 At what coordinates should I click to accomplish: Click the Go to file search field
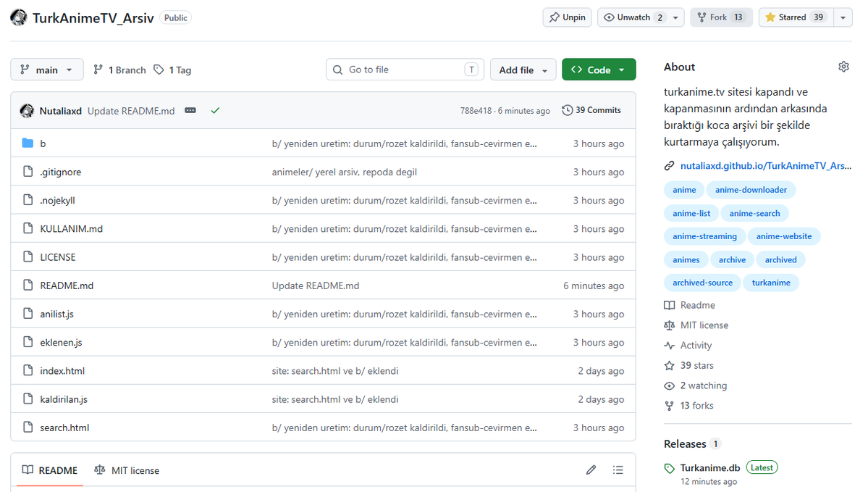tap(405, 70)
